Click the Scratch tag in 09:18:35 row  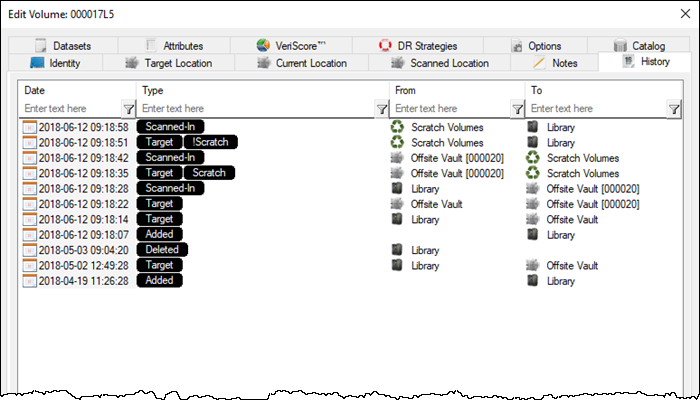coord(209,173)
